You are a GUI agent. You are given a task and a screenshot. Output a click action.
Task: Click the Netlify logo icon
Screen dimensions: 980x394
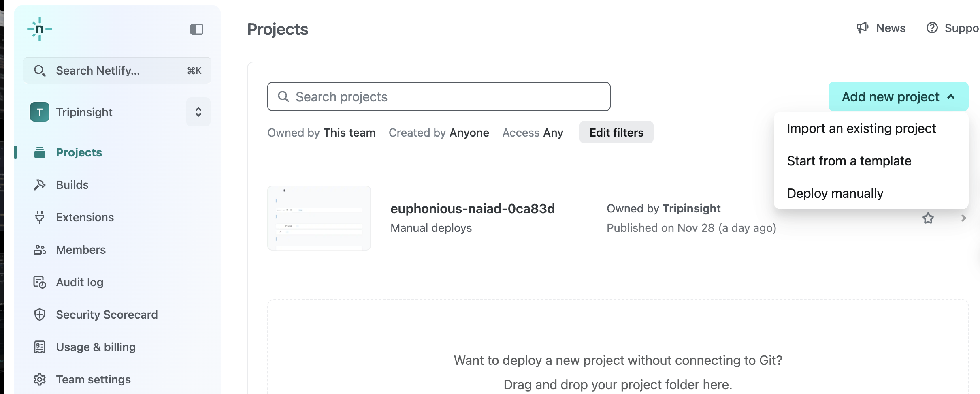(x=40, y=29)
